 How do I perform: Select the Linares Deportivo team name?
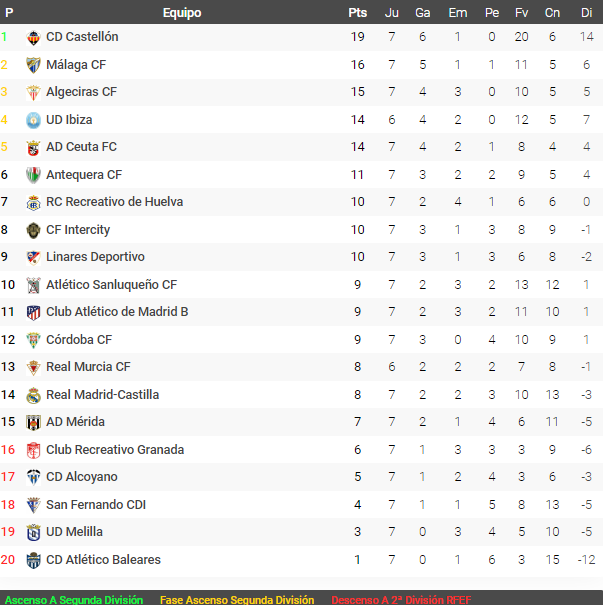click(x=95, y=257)
